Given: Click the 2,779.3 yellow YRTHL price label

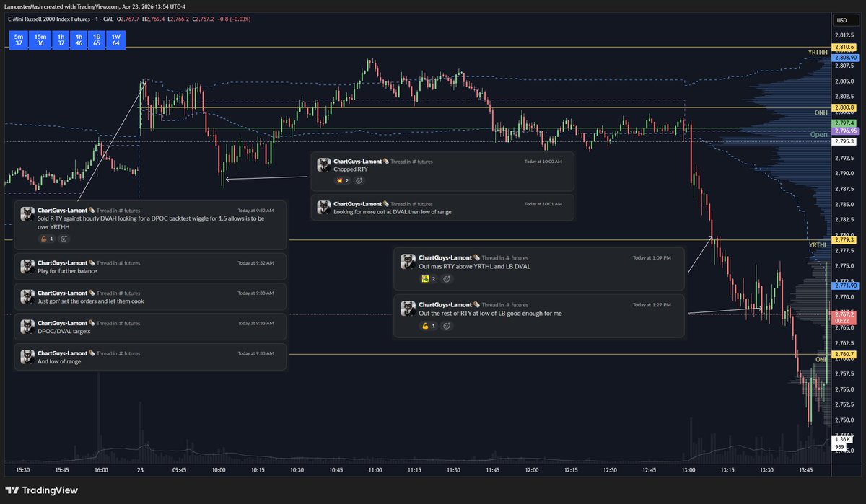Looking at the screenshot, I should tap(845, 239).
